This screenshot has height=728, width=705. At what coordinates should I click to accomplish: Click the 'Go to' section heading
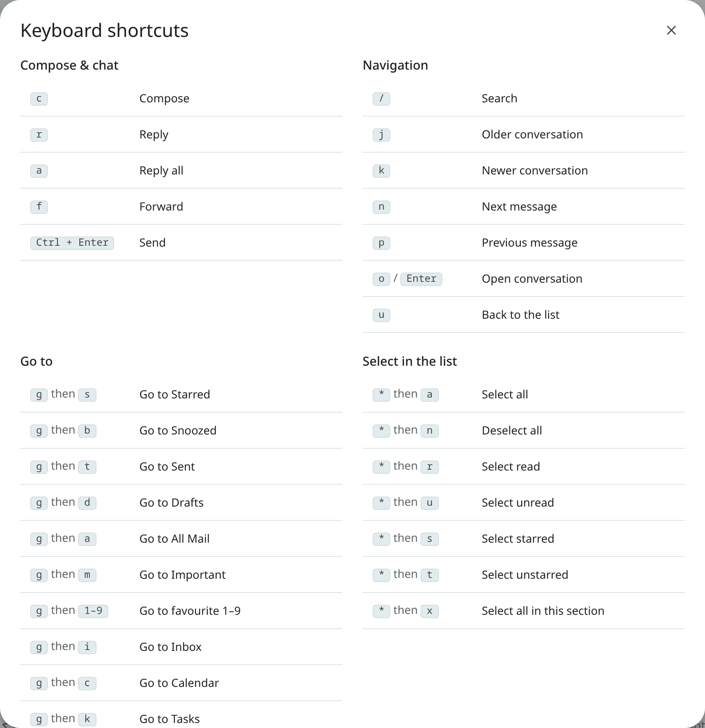(37, 361)
